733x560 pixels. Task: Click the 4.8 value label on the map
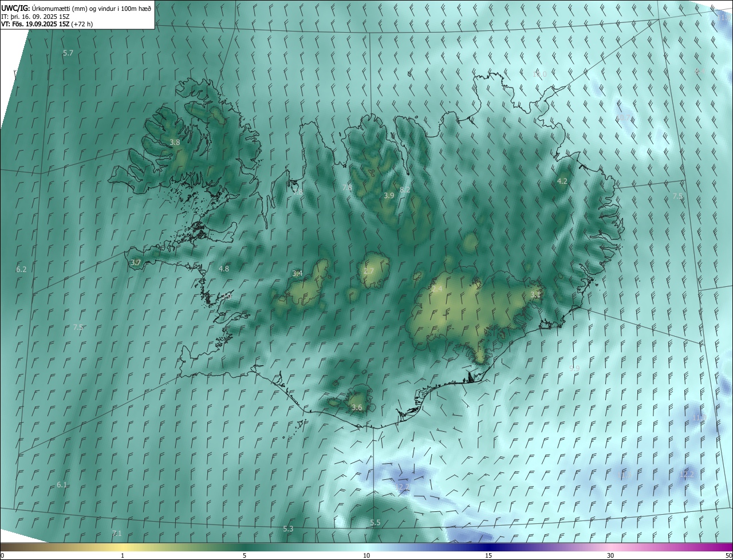(x=224, y=269)
